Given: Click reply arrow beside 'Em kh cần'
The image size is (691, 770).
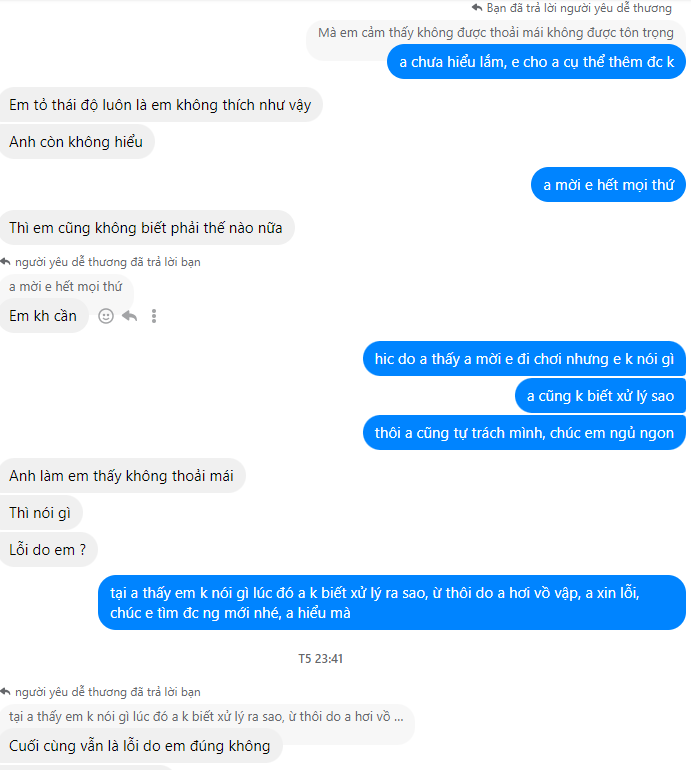Looking at the screenshot, I should coord(130,316).
